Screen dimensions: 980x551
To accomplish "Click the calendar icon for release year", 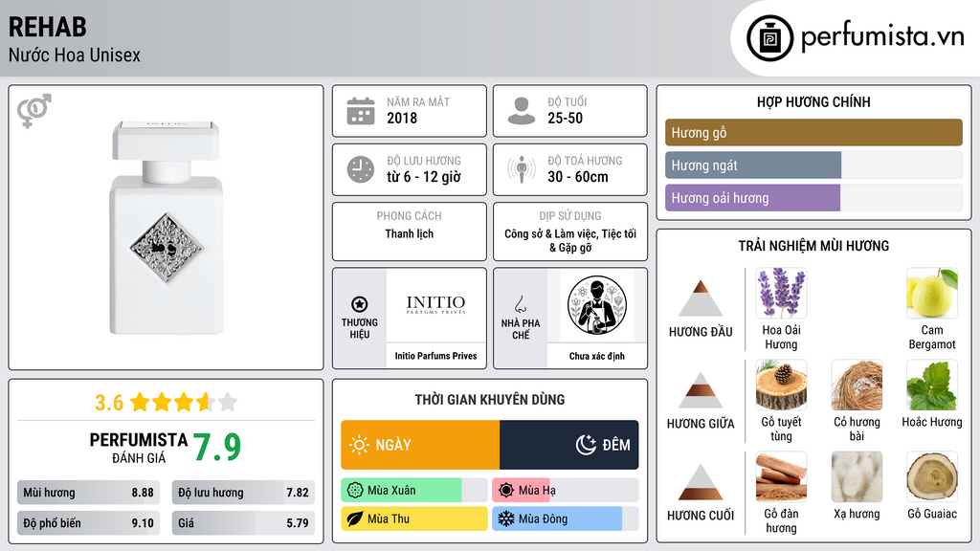I will click(x=361, y=111).
